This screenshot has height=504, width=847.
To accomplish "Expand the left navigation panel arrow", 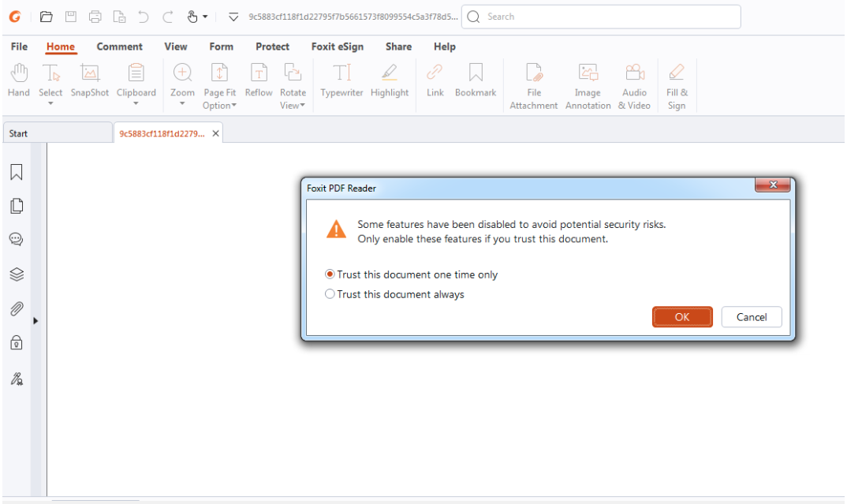I will click(x=35, y=321).
